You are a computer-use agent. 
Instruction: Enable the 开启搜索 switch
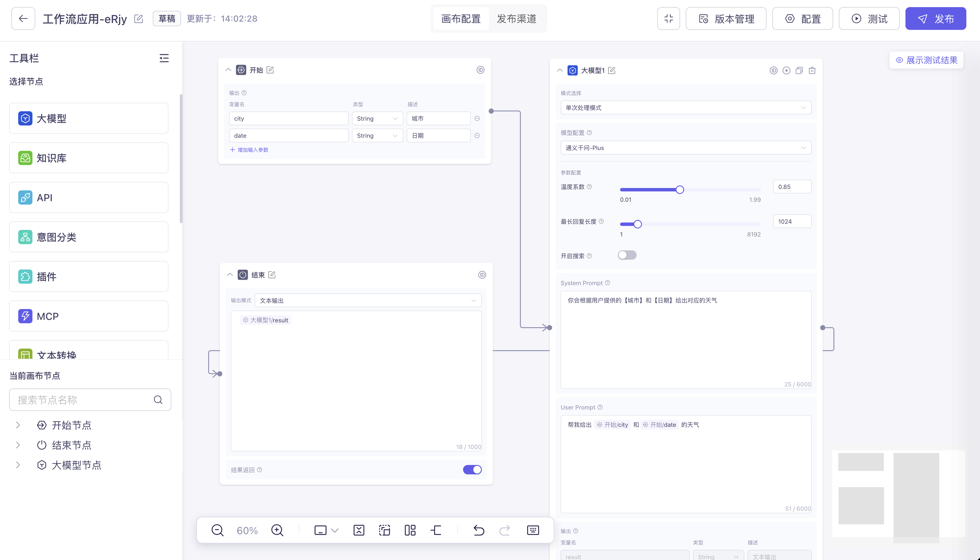(627, 255)
